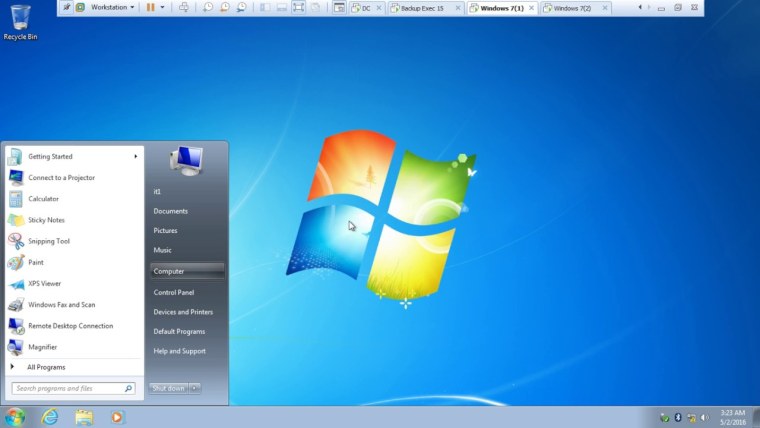Click the Internet Explorer taskbar icon

pos(50,417)
